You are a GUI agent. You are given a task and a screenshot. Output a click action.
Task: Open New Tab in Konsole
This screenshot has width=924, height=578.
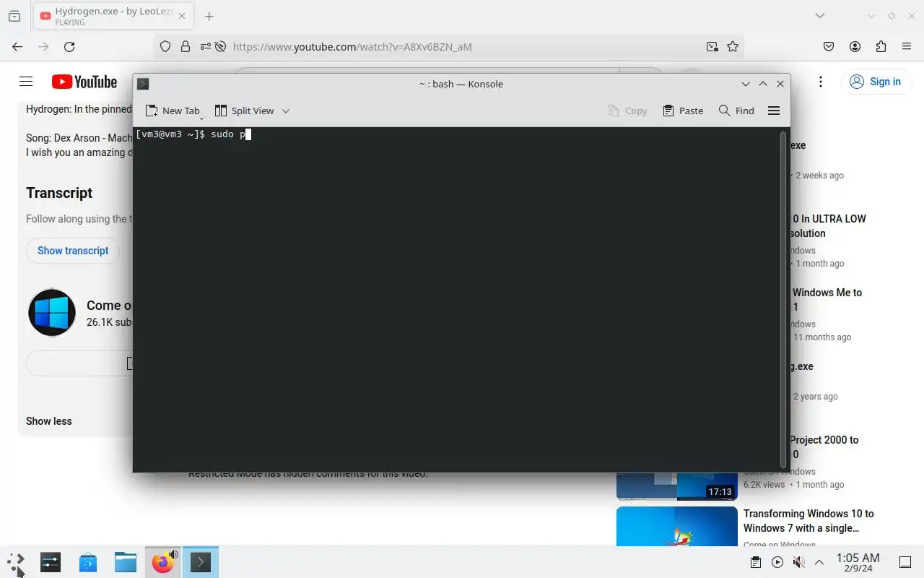tap(173, 111)
